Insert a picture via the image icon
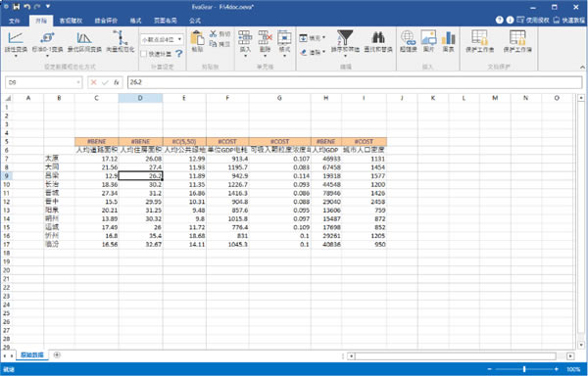588x377 pixels. (428, 38)
